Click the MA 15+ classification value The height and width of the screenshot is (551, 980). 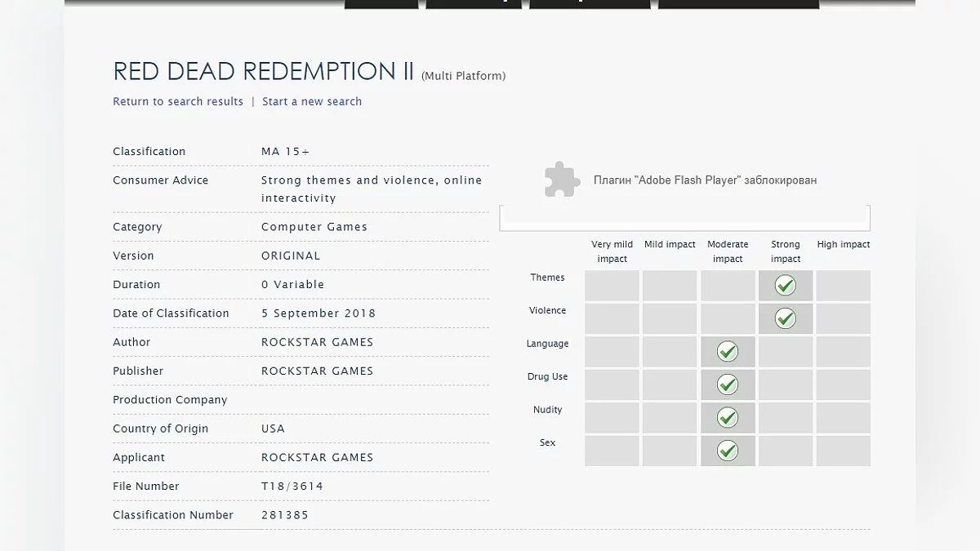285,151
